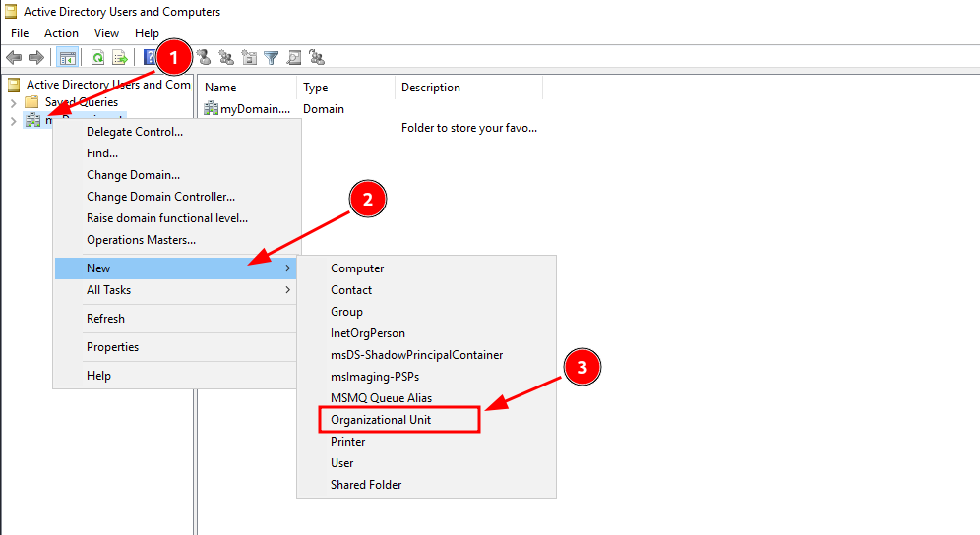Open the File menu
This screenshot has height=535, width=980.
click(x=20, y=33)
